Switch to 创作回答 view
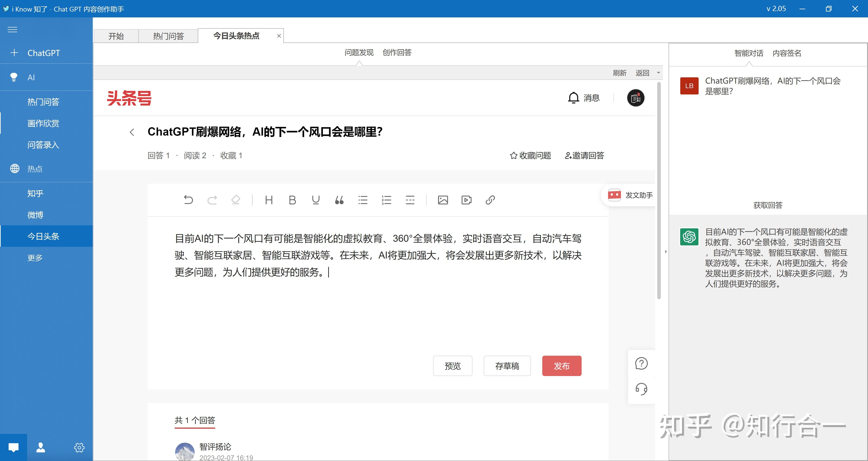Screen dimensions: 868x461 coord(397,53)
